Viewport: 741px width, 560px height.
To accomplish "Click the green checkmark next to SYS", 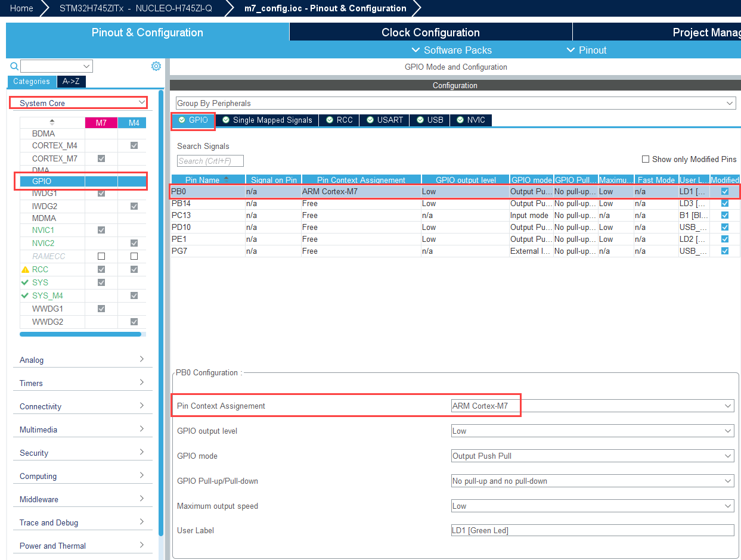I will pos(25,282).
